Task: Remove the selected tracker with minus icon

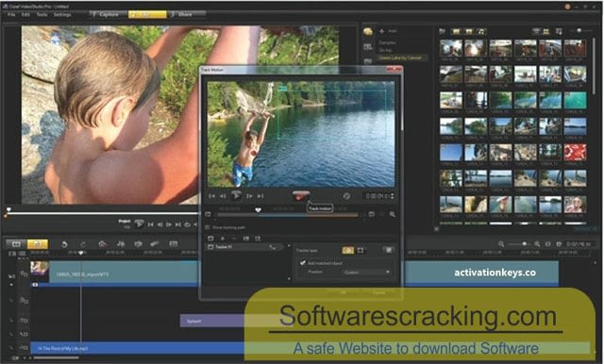Action: 234,239
